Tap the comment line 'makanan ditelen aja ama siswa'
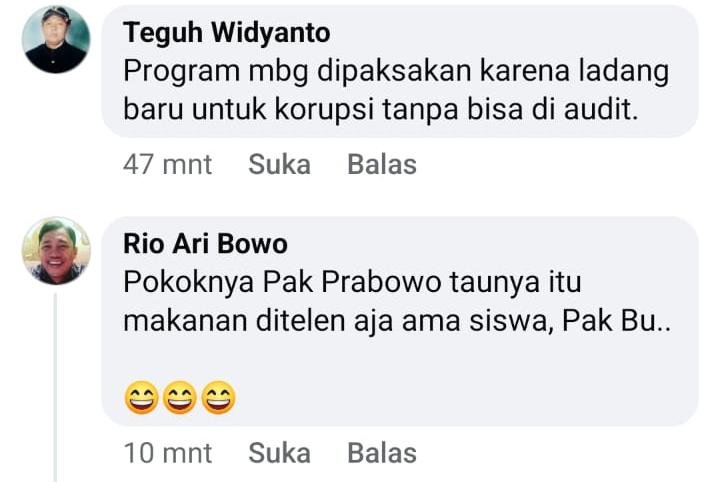This screenshot has width=720, height=482. click(397, 320)
